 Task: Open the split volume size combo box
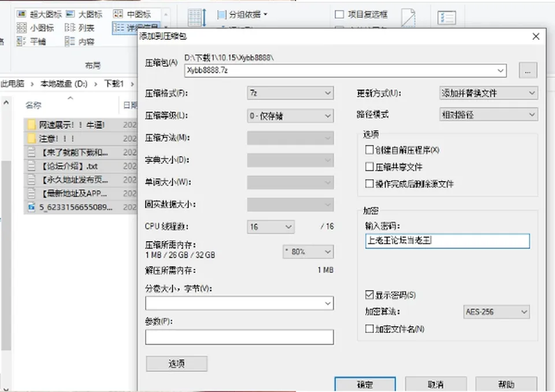[239, 304]
